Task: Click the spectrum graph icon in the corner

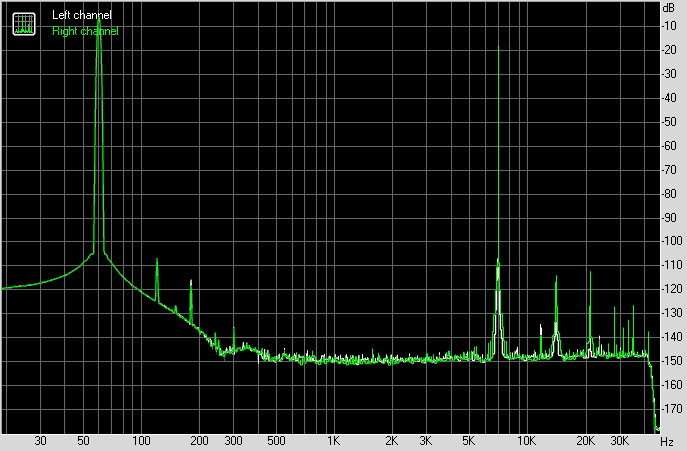Action: [x=24, y=24]
